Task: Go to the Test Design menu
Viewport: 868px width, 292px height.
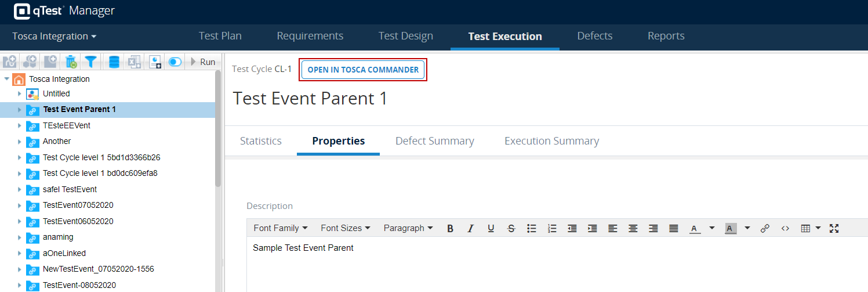Action: (x=405, y=36)
